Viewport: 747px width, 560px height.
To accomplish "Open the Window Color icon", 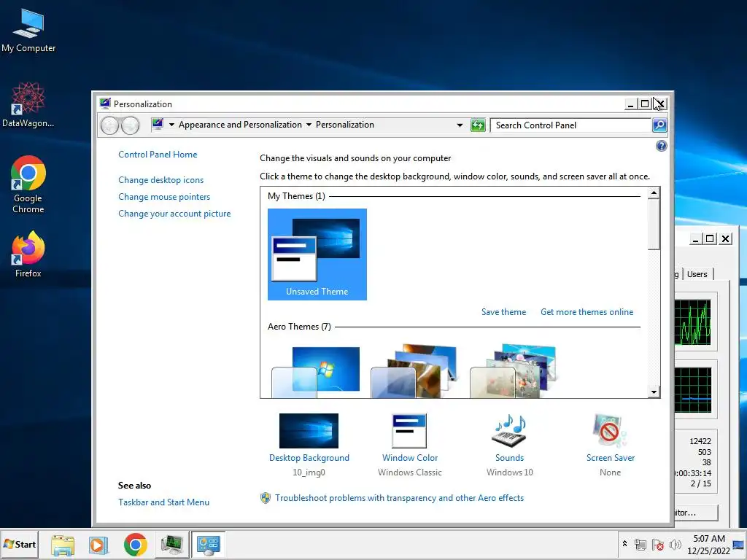I will click(x=409, y=431).
